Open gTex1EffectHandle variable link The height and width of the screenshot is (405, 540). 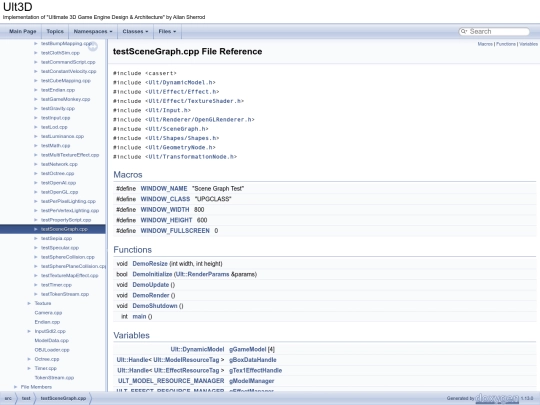coord(256,371)
